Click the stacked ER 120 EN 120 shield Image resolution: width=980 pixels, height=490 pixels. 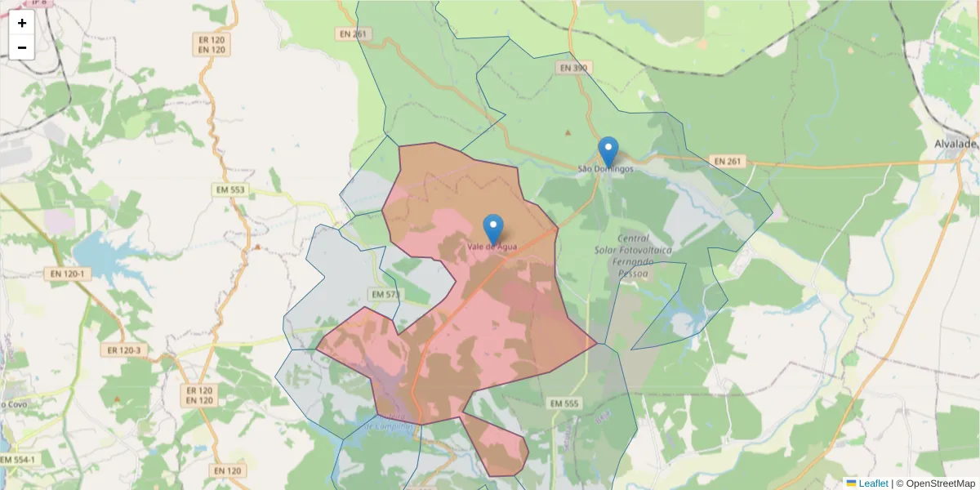click(210, 42)
